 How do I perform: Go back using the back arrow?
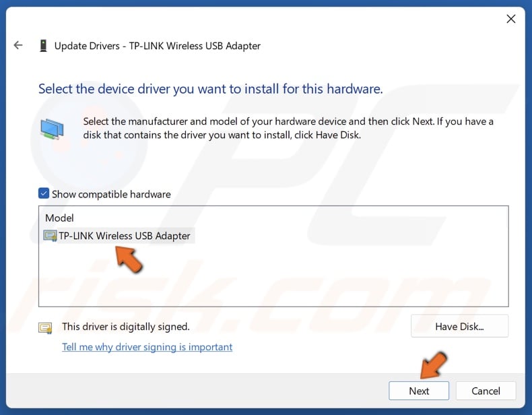click(18, 45)
